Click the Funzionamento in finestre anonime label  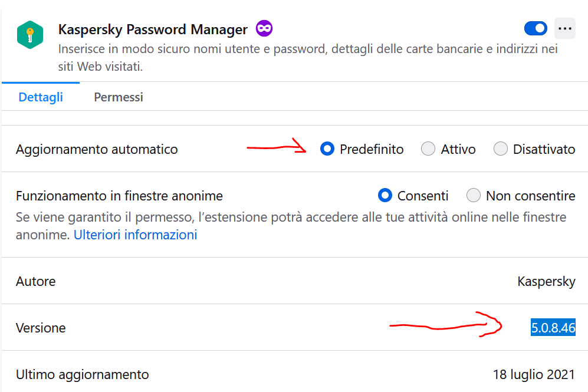coord(119,195)
